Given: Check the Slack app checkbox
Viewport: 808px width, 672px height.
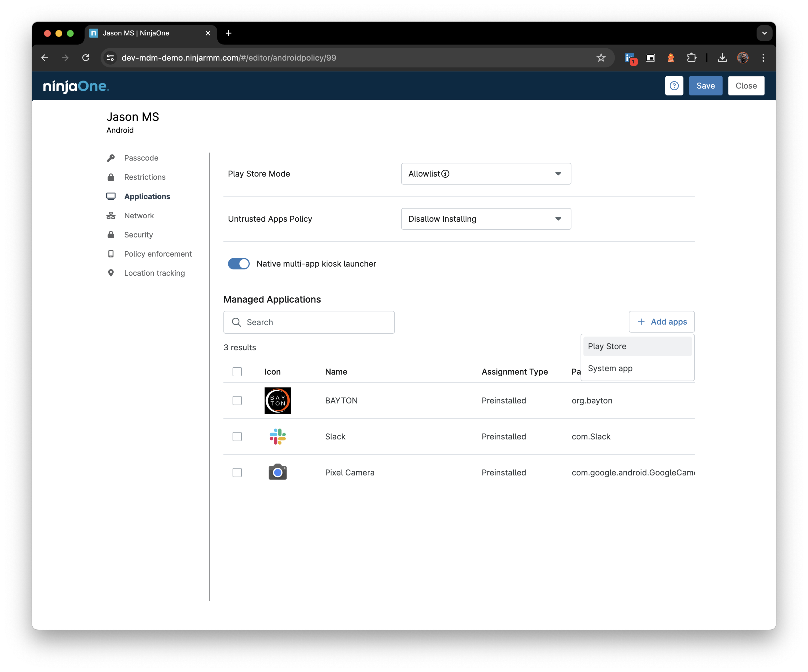Looking at the screenshot, I should pos(237,436).
